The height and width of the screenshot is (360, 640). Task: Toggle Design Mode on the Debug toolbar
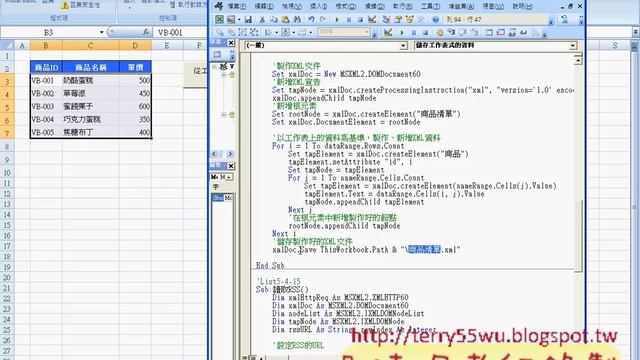pyautogui.click(x=388, y=32)
